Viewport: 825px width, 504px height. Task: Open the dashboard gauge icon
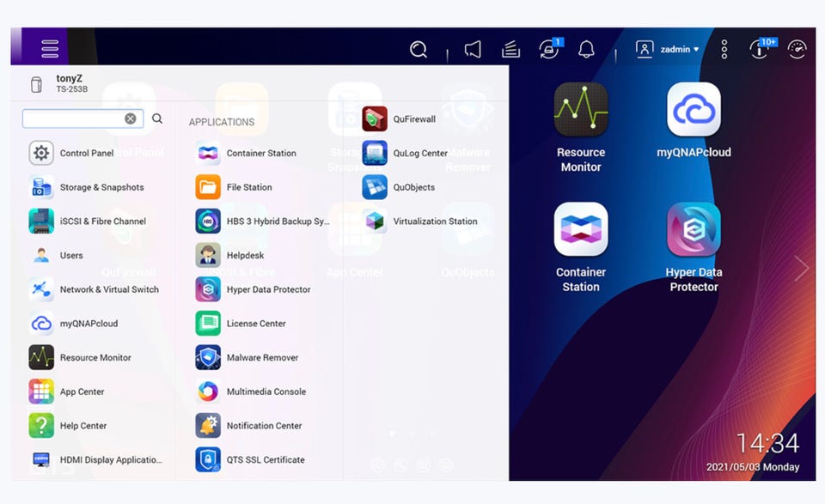[x=797, y=50]
